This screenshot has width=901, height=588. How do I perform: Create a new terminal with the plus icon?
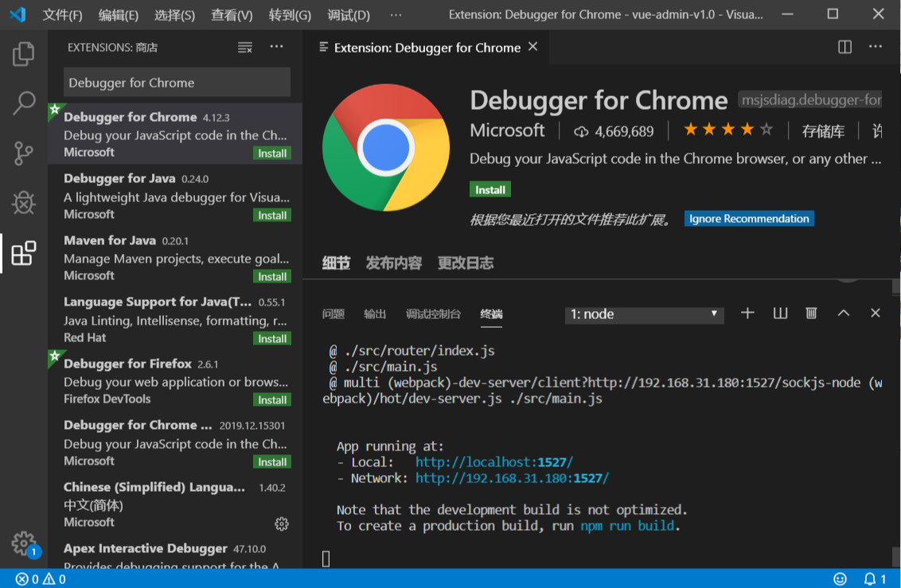coord(747,313)
